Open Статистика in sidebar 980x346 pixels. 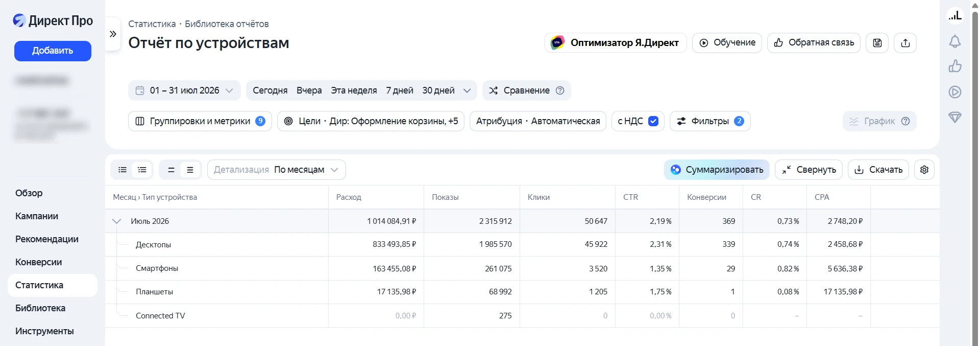pos(53,285)
